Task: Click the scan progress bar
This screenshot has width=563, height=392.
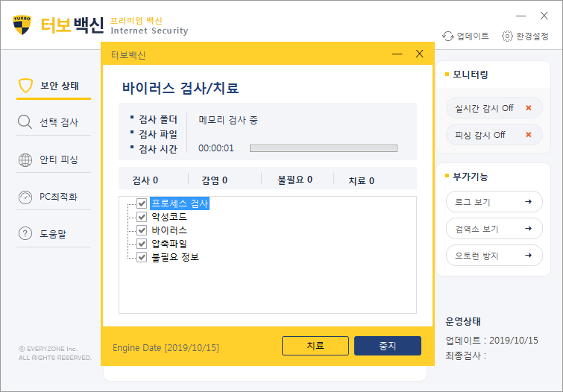Action: [323, 148]
